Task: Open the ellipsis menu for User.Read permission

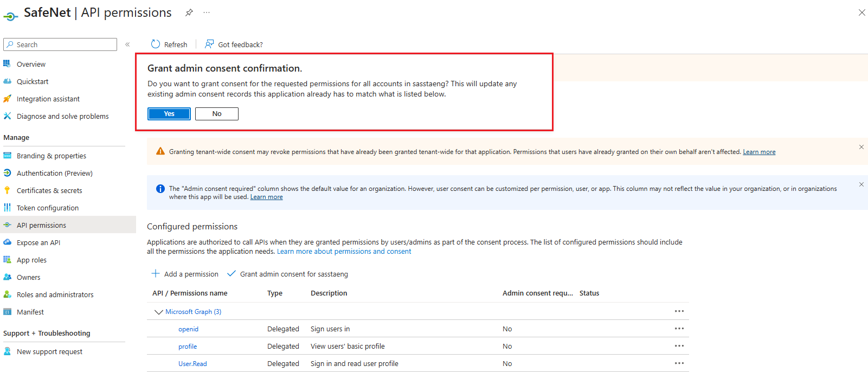Action: click(679, 363)
